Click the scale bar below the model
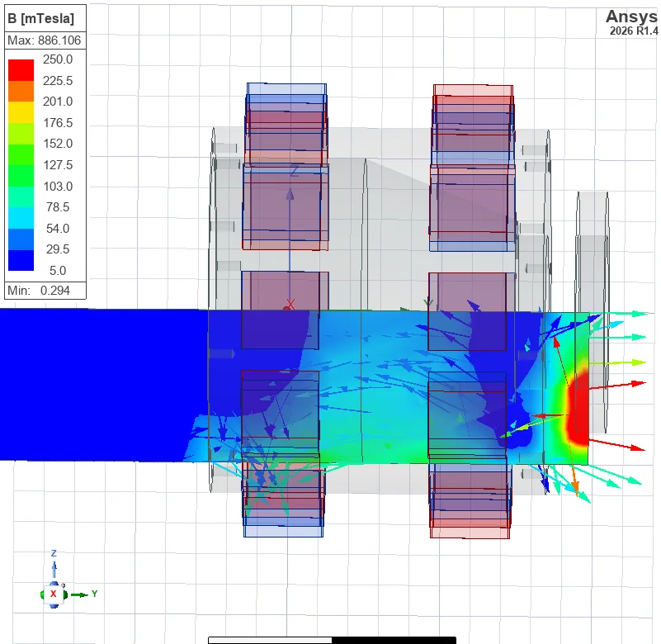Image resolution: width=661 pixels, height=644 pixels. tap(333, 640)
